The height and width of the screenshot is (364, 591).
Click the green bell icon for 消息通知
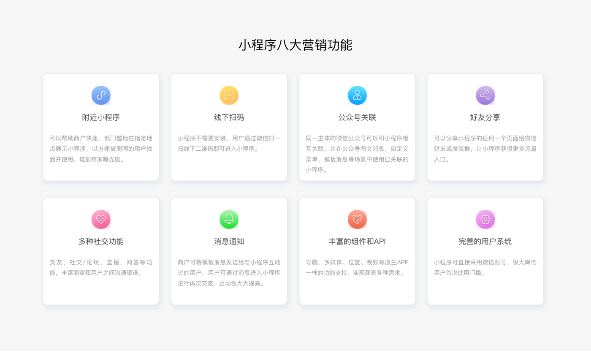pos(229,219)
